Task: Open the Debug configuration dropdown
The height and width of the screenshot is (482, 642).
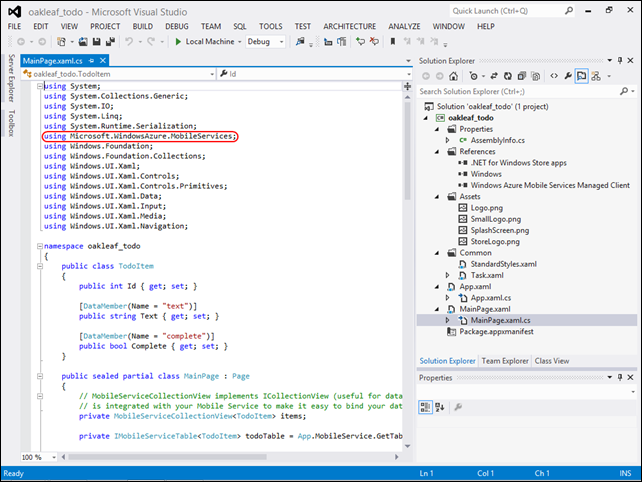Action: (266, 42)
